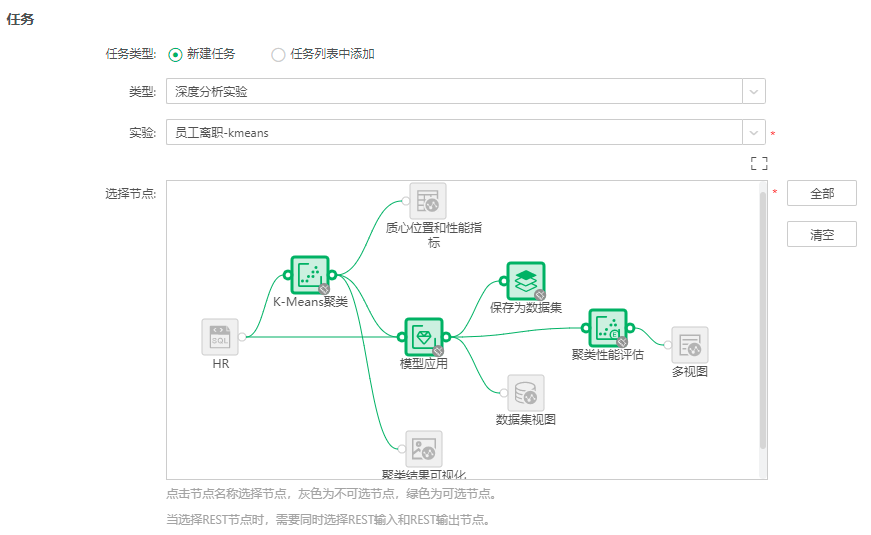Click the K-Means聚类 node icon
Image resolution: width=871 pixels, height=535 pixels.
310,274
